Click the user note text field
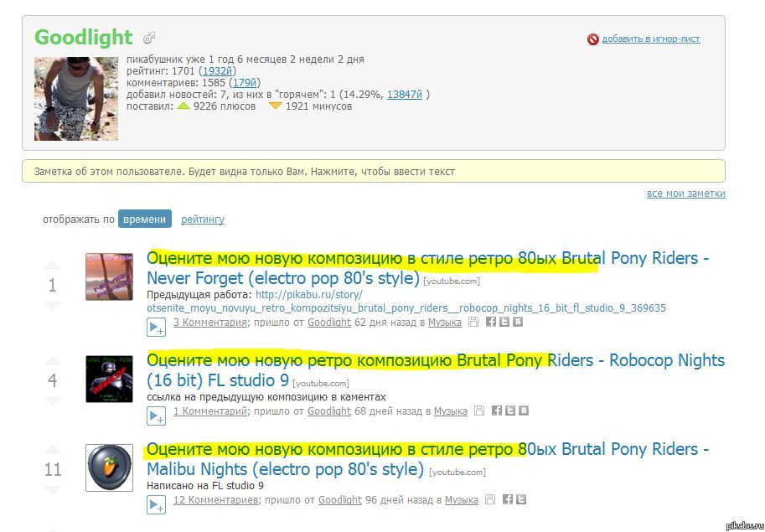The height and width of the screenshot is (532, 765). [373, 171]
